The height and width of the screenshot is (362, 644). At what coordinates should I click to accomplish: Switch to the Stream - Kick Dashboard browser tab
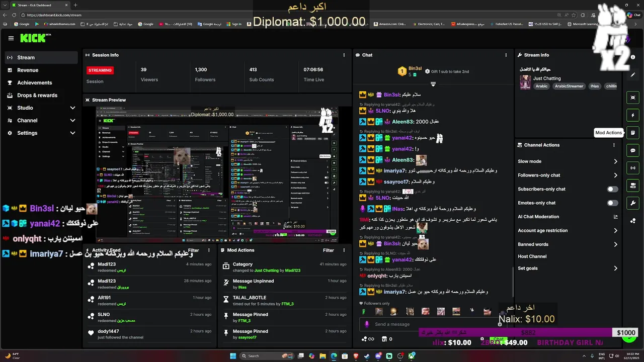pos(39,5)
